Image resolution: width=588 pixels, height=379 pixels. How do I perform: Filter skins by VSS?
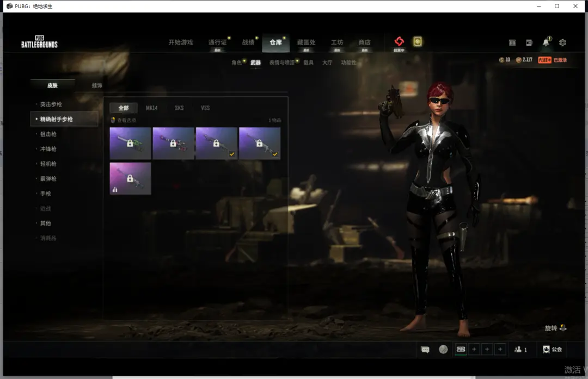pos(205,108)
